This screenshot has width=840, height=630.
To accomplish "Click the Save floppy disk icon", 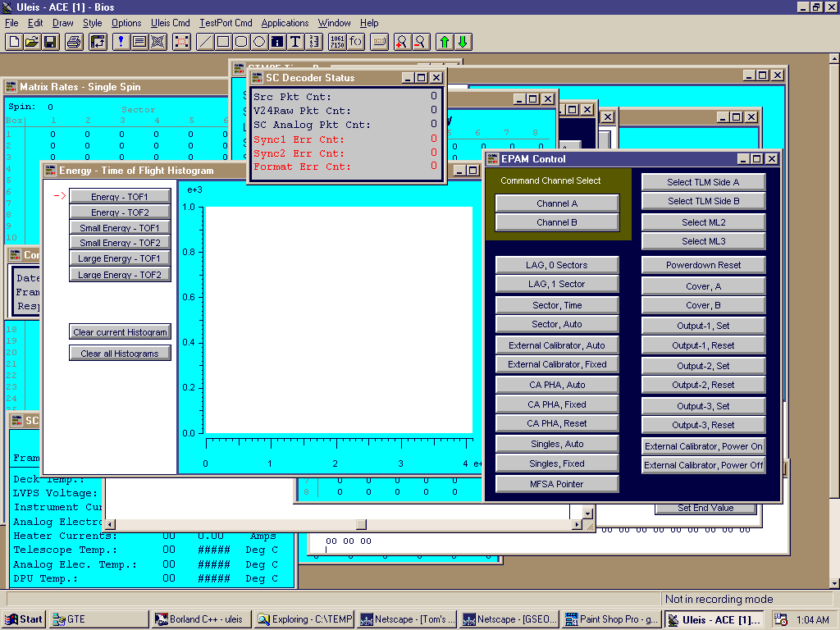I will pos(50,41).
